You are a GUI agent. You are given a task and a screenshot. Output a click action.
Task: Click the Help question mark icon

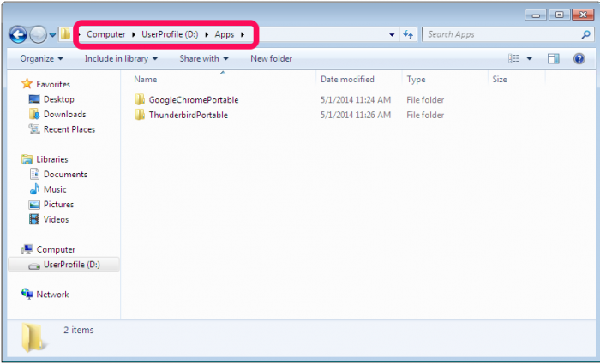579,58
